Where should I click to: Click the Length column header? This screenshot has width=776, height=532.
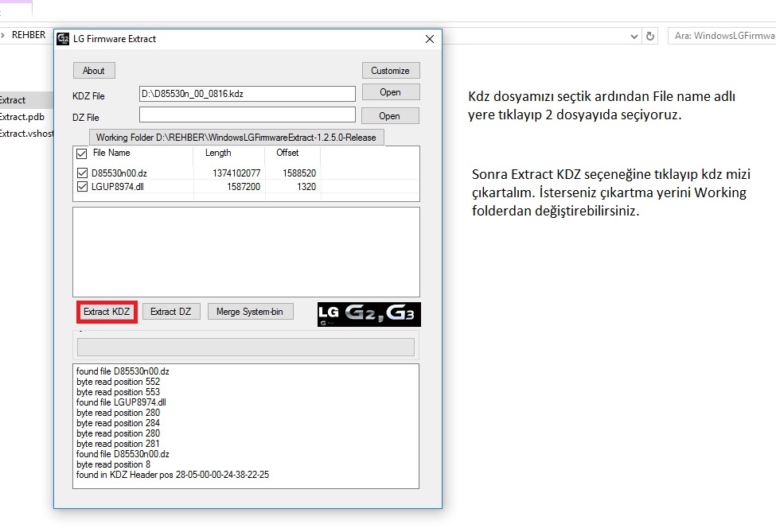pyautogui.click(x=218, y=153)
